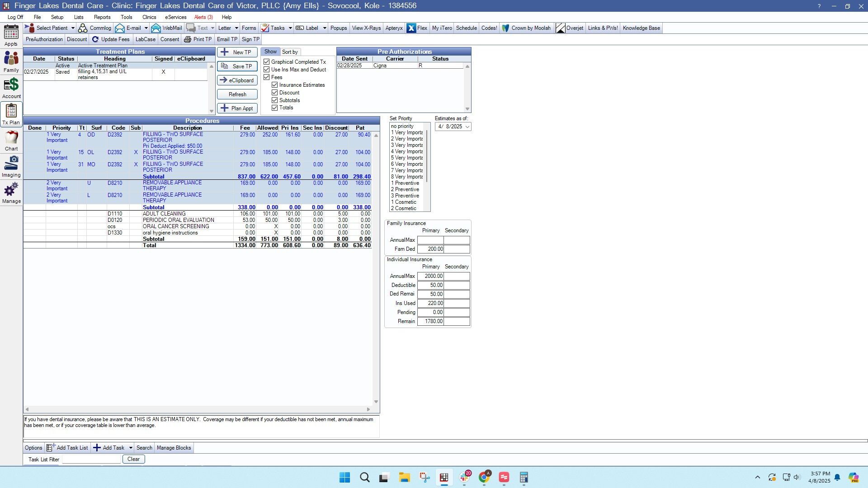This screenshot has height=488, width=868.
Task: Open the Appts module in sidebar
Action: click(11, 33)
